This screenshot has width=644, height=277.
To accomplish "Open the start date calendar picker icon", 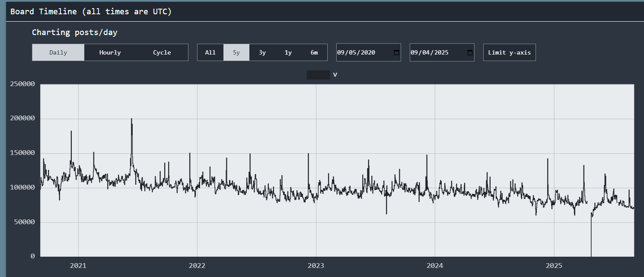I will 396,52.
